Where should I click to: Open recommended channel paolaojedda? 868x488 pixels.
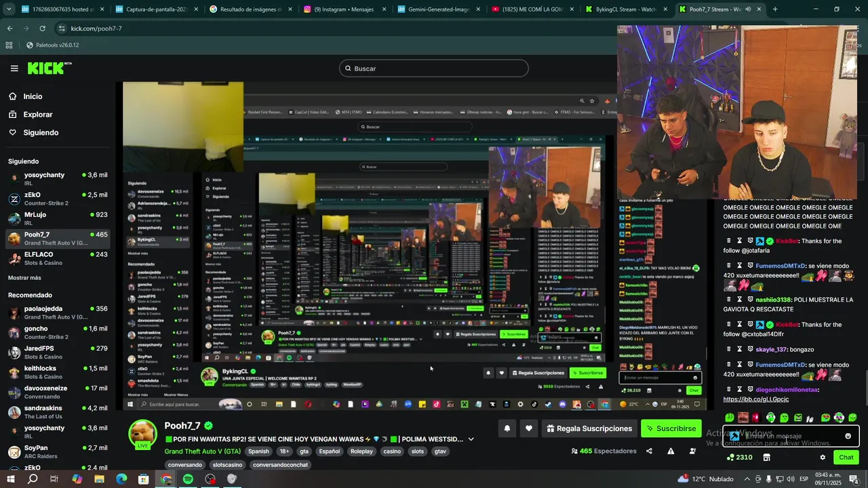[x=58, y=312]
